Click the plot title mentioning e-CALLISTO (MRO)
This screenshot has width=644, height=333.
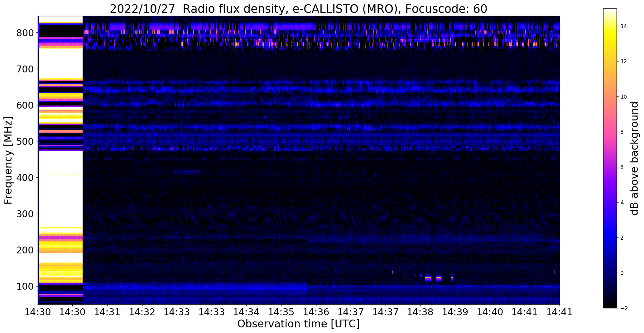pos(298,9)
